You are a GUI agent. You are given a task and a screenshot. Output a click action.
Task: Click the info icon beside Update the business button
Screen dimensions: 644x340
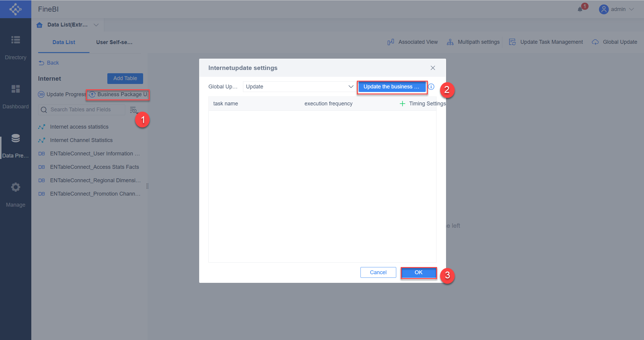pyautogui.click(x=431, y=87)
